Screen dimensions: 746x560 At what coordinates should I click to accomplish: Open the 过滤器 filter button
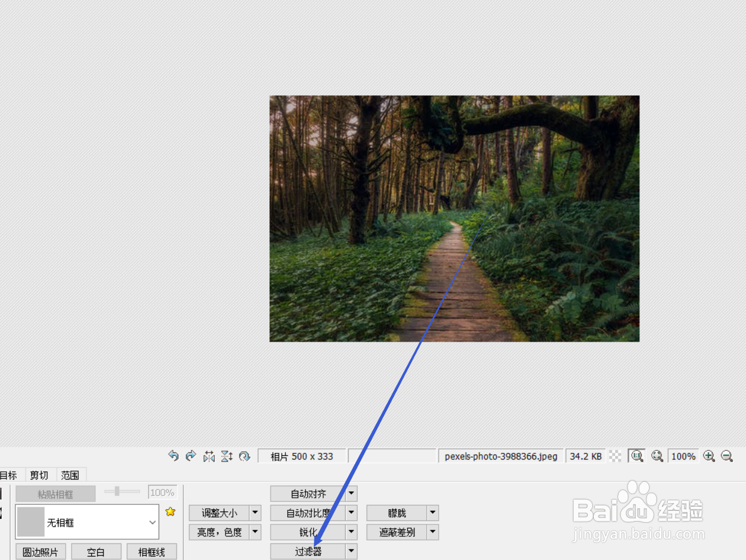(x=308, y=551)
